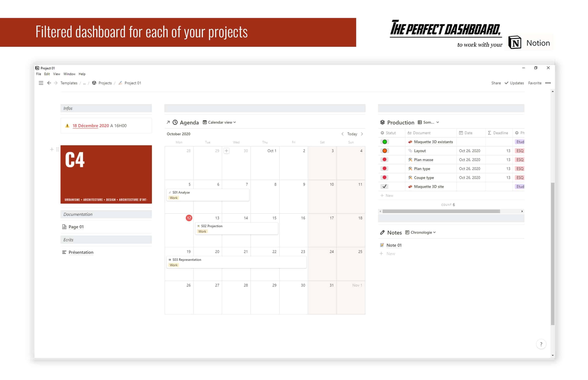Click the calendar icon on the Date column
This screenshot has height=380, width=588.
(x=460, y=133)
